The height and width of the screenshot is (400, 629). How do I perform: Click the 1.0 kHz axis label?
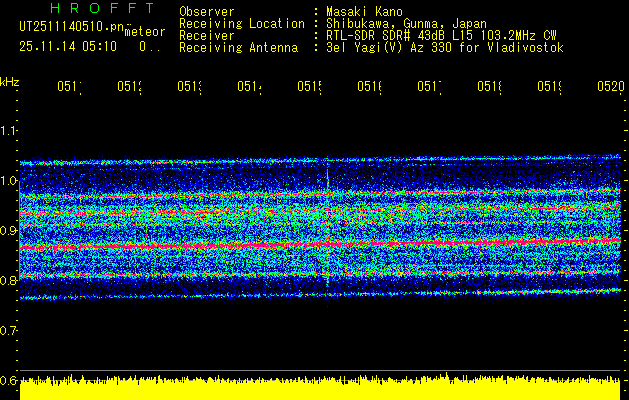[x=8, y=180]
